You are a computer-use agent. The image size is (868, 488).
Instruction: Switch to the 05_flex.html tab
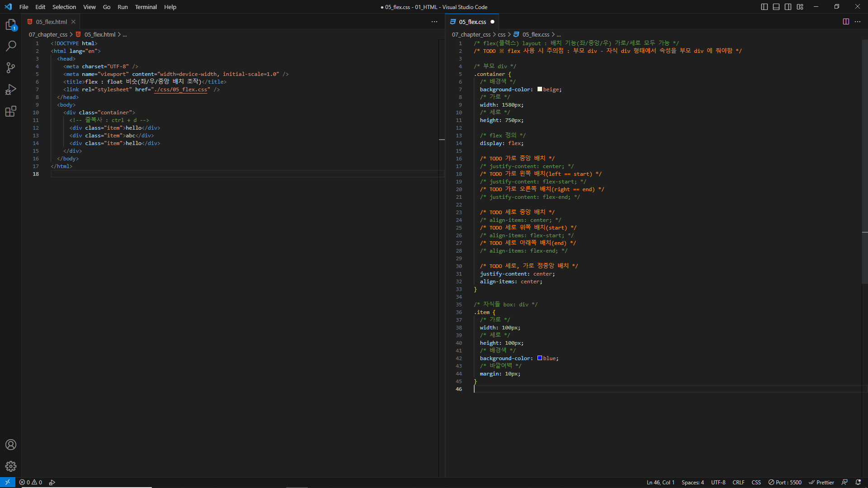(51, 22)
